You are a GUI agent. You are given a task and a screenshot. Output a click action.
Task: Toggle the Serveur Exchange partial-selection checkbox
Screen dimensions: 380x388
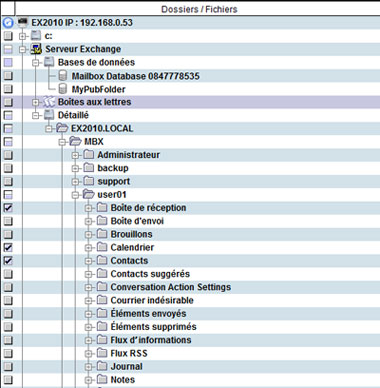pos(8,49)
